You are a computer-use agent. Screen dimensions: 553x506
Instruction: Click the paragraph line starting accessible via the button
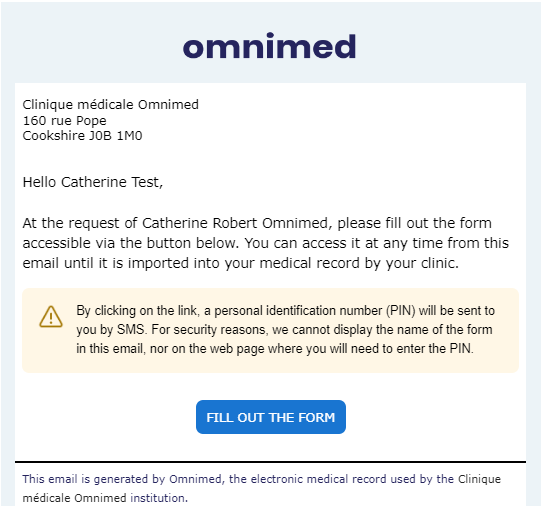(266, 243)
